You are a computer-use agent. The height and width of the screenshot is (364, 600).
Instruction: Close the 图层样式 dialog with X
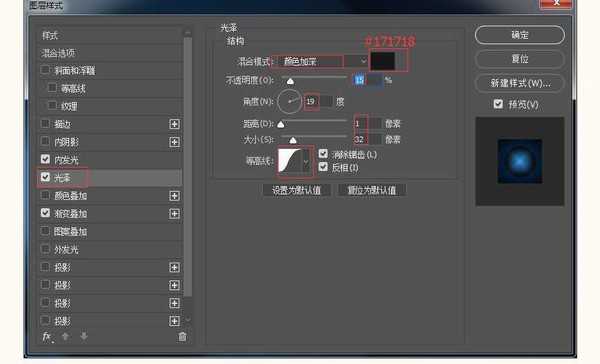556,3
